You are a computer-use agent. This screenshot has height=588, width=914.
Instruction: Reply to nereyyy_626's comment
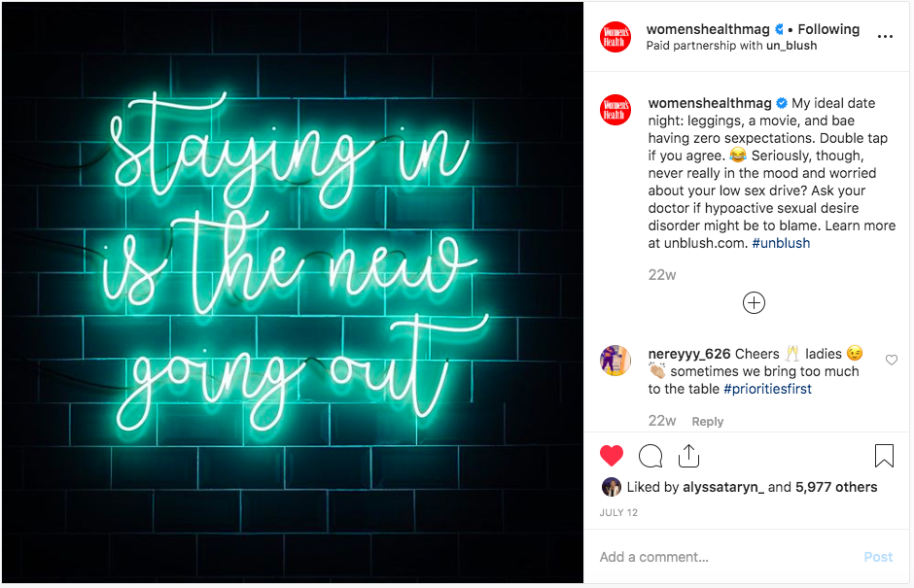[707, 422]
